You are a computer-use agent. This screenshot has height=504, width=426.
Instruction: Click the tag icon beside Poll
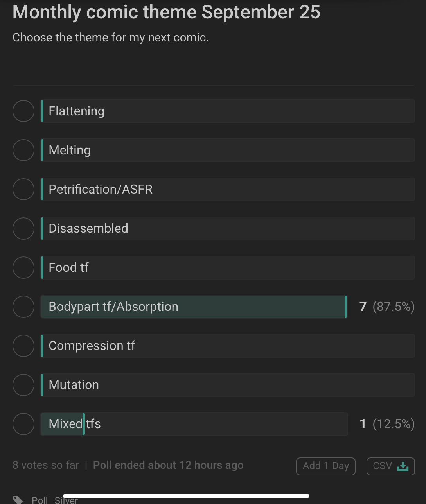pos(18,500)
